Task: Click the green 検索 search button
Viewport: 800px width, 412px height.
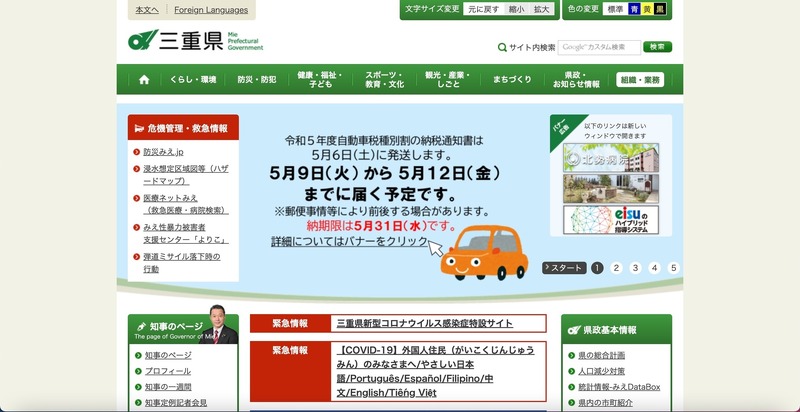Action: (x=657, y=47)
